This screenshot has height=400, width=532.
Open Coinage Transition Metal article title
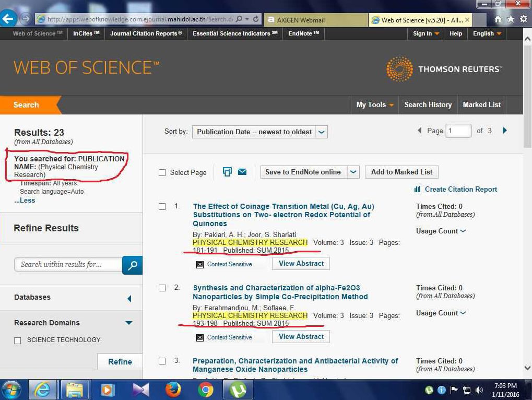283,215
